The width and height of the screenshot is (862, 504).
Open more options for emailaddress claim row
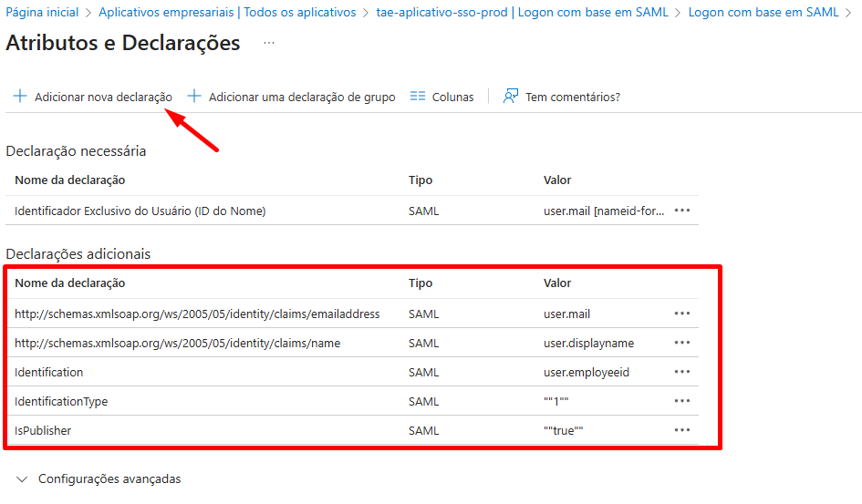(682, 313)
